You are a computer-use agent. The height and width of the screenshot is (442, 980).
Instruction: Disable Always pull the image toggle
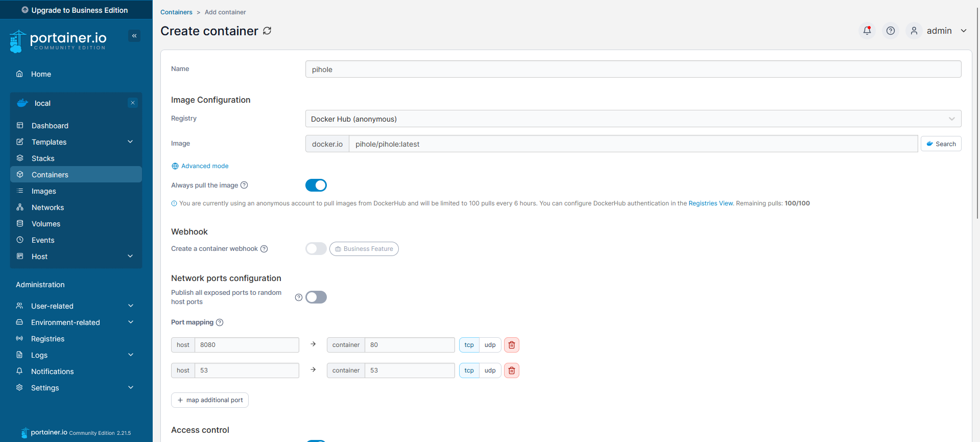point(316,185)
